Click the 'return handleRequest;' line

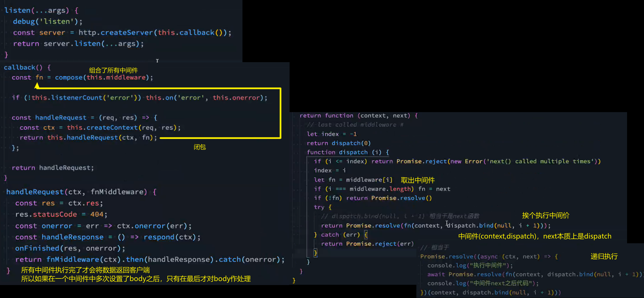(x=53, y=168)
